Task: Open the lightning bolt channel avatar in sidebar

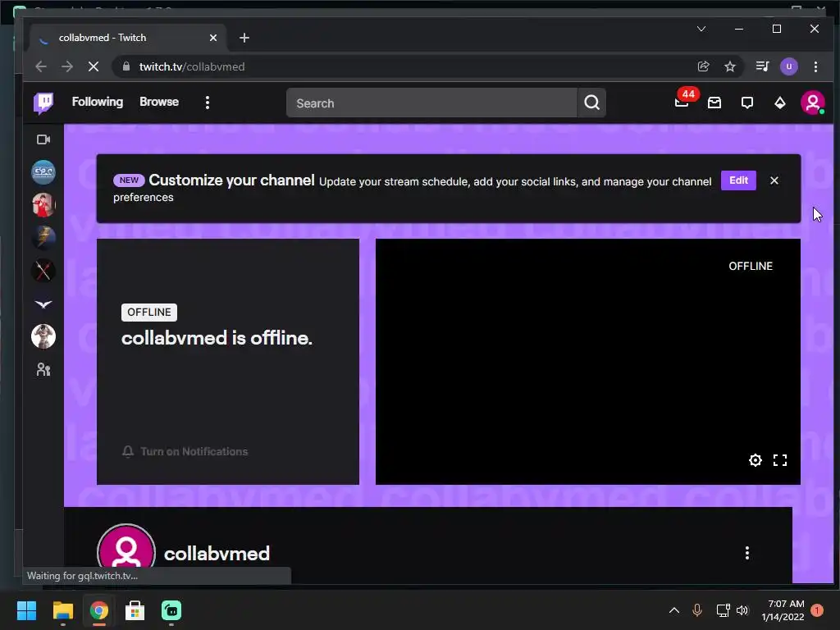Action: pyautogui.click(x=43, y=238)
